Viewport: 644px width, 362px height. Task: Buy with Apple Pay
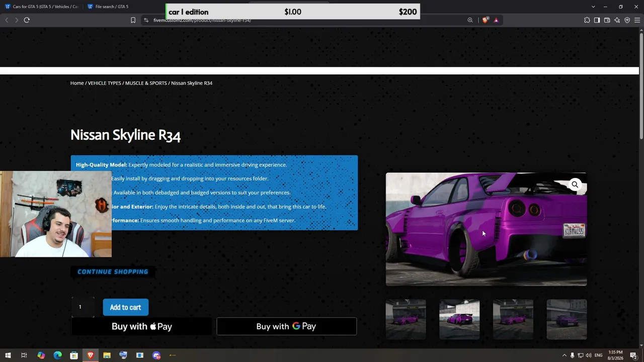[x=142, y=326]
